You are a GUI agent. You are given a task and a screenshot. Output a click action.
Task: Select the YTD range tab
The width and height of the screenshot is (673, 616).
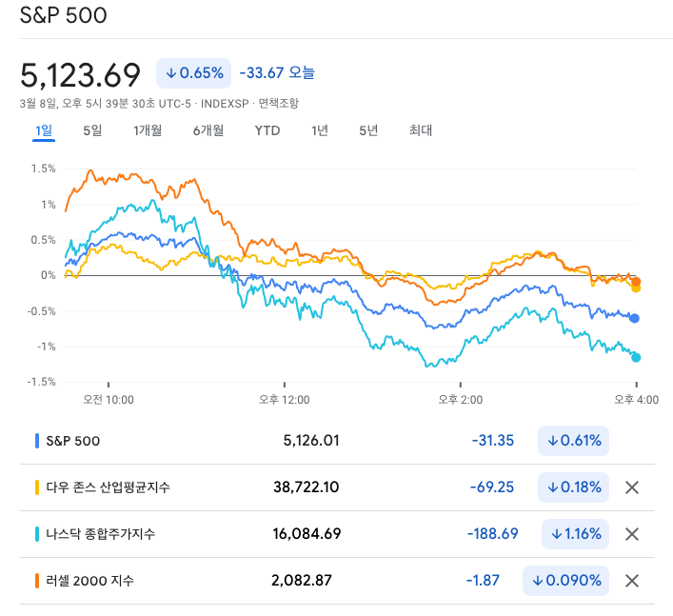267,130
